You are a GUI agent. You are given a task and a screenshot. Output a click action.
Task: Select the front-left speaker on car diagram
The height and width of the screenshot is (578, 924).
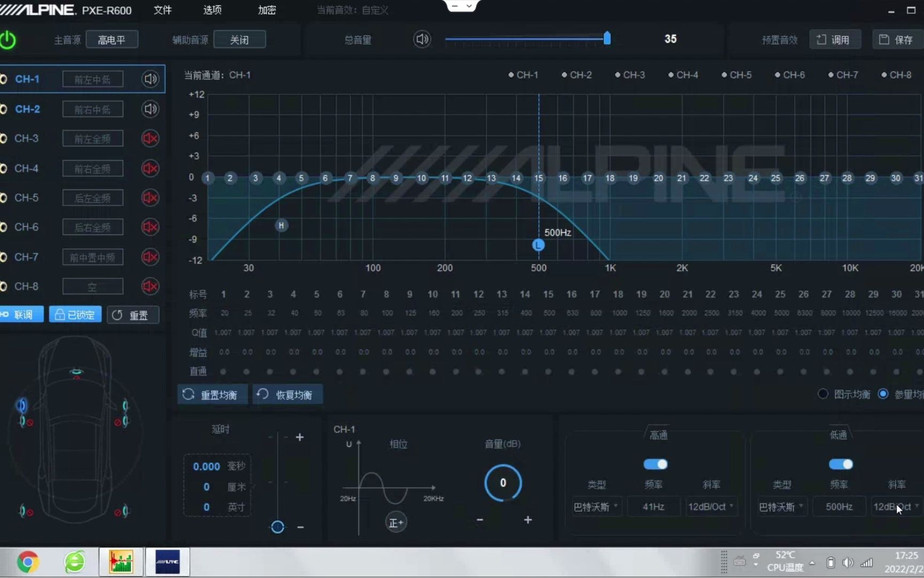[x=21, y=406]
